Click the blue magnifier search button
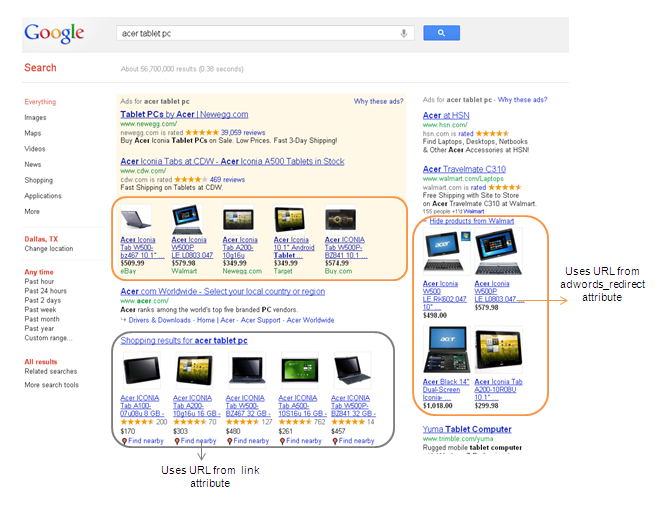667x520 pixels. [x=441, y=33]
